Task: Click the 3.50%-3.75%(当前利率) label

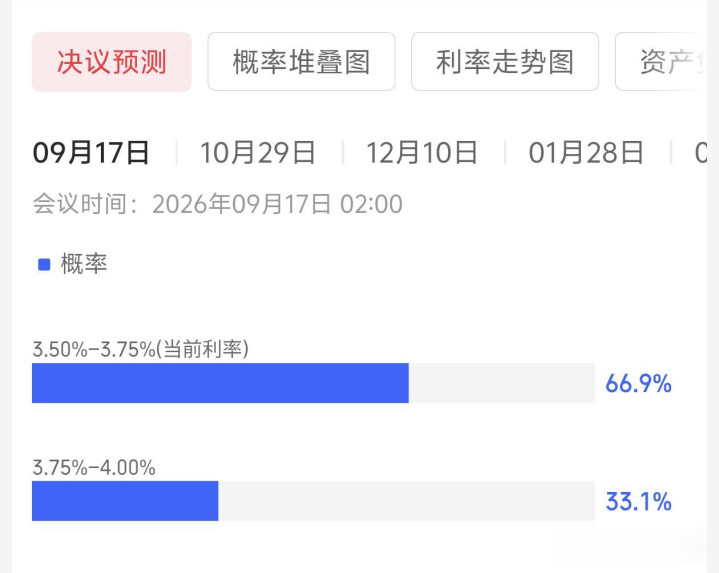Action: coord(140,349)
